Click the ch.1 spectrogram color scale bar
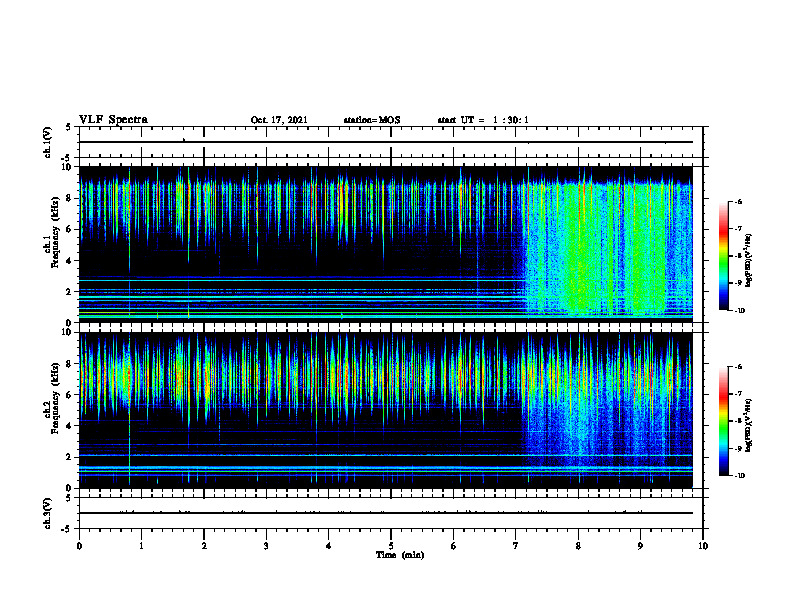 coord(724,256)
